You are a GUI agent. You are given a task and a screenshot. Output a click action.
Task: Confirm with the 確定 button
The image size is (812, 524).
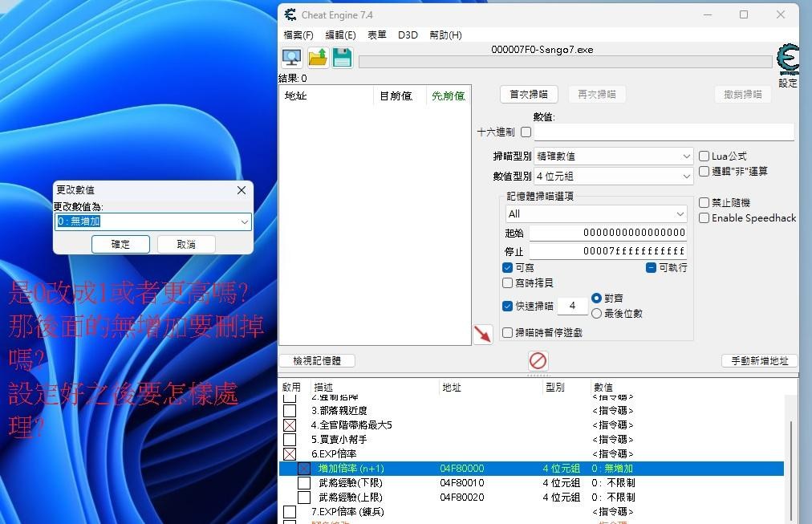point(120,245)
